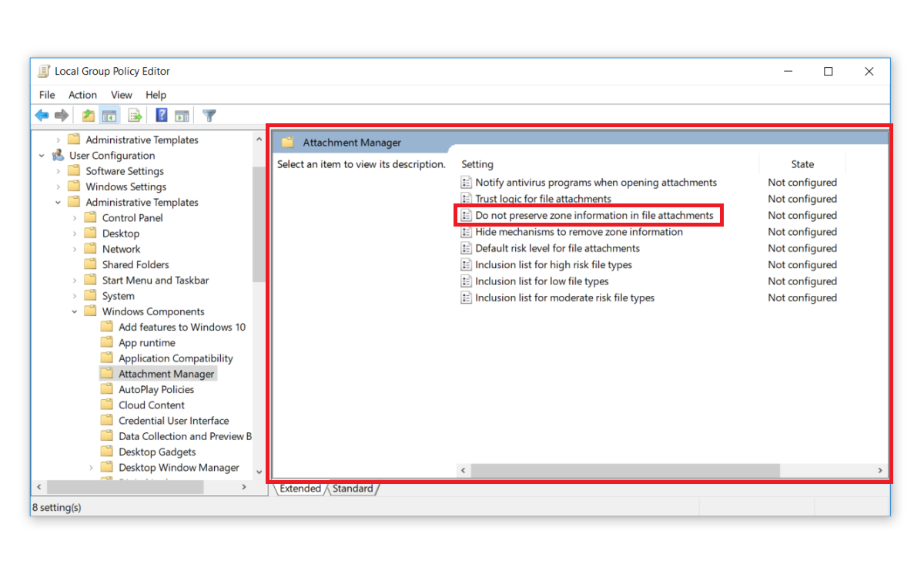The height and width of the screenshot is (578, 924).
Task: Click right scroll arrow of tree pane
Action: (x=244, y=487)
